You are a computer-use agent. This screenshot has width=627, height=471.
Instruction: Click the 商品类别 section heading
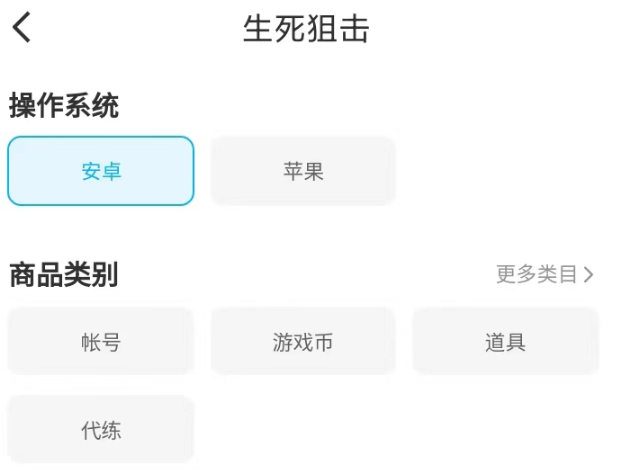64,275
